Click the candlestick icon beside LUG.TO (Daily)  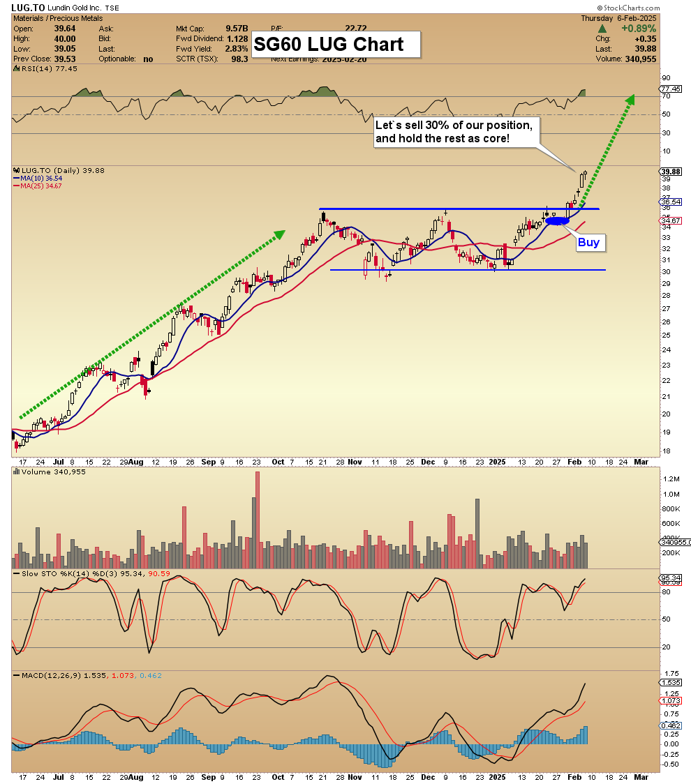point(16,170)
